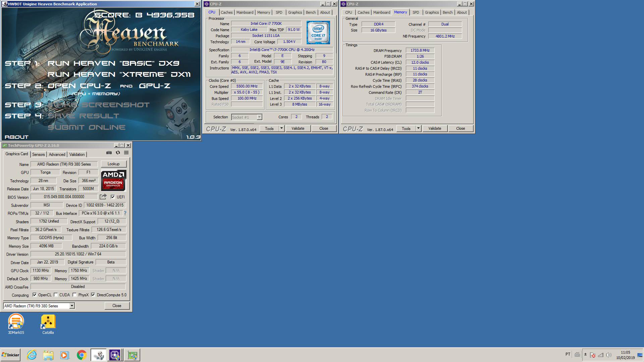Viewport: 644px width, 362px height.
Task: Open the GPU-Z hamburger menu
Action: (126, 153)
